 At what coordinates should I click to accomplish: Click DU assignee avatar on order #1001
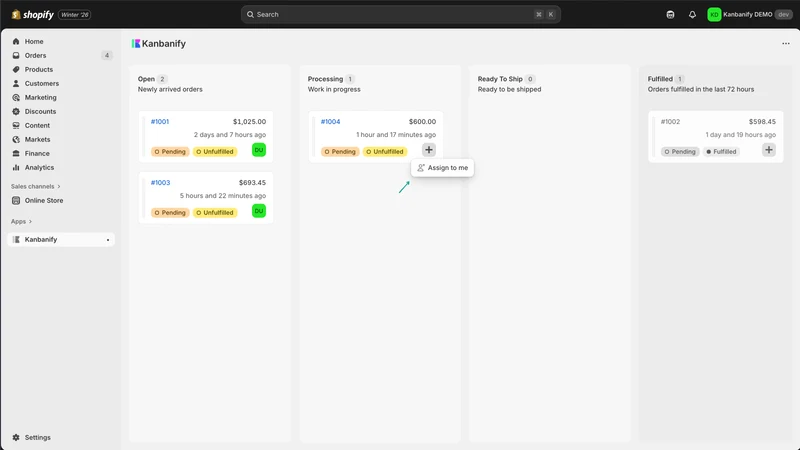tap(259, 149)
